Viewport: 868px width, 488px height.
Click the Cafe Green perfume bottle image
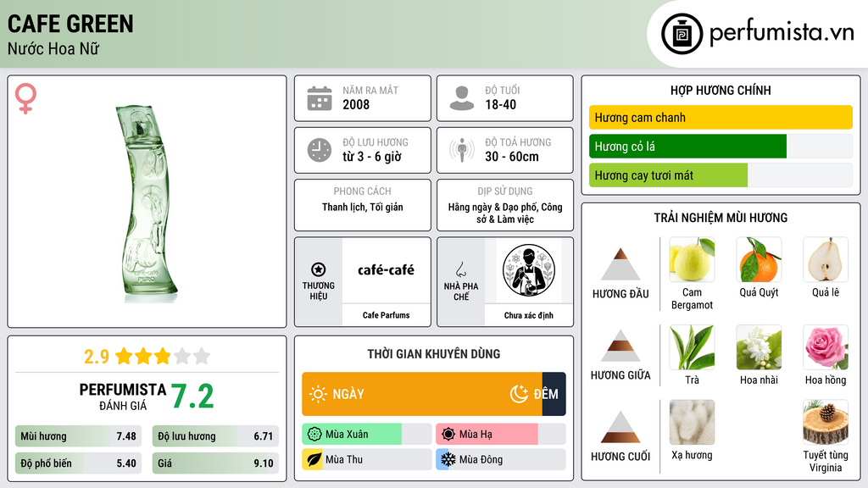point(146,203)
